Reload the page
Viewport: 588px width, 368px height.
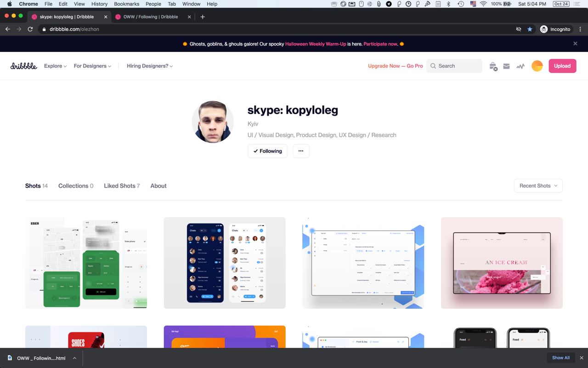30,29
